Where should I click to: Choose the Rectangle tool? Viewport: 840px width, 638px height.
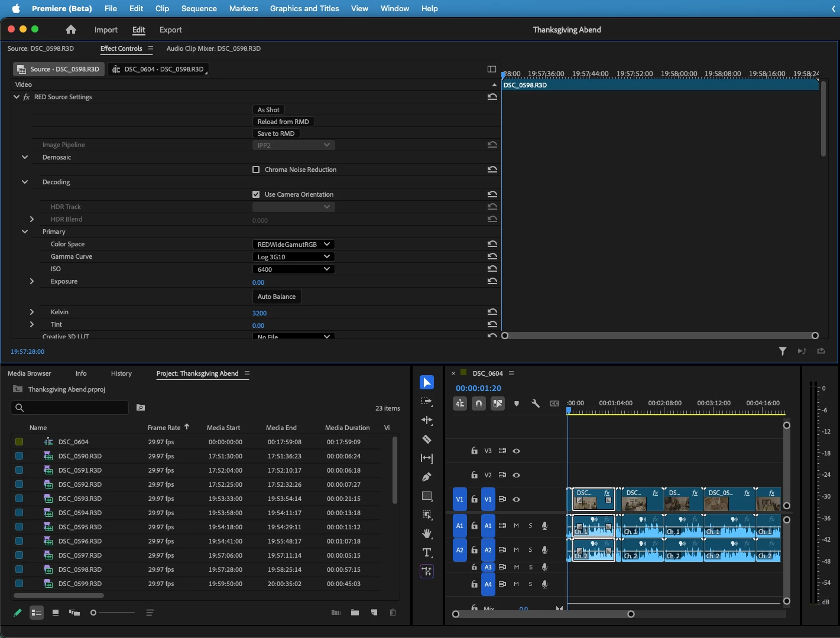[427, 496]
